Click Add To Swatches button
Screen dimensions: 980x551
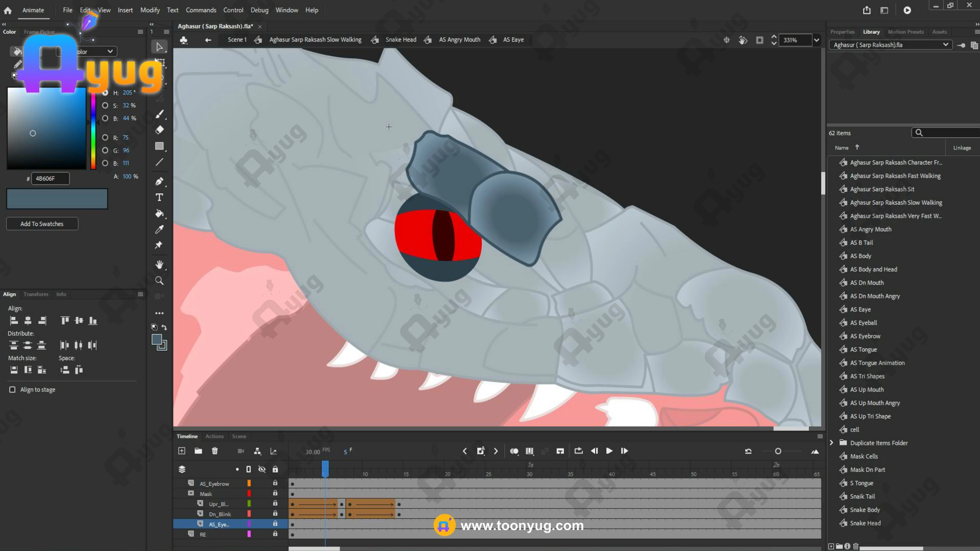pos(42,224)
